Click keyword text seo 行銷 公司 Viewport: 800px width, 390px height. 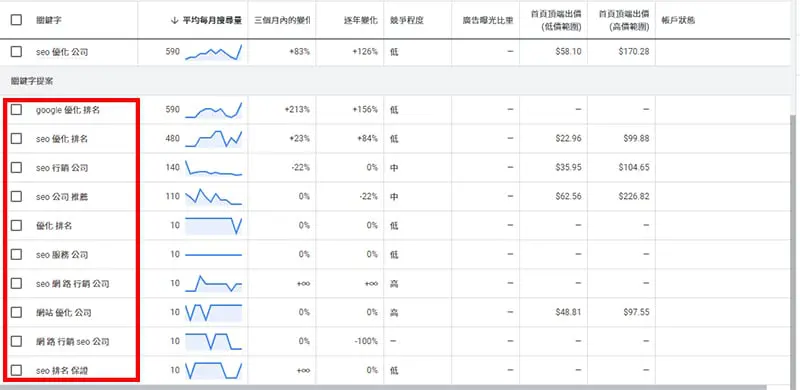coord(62,168)
